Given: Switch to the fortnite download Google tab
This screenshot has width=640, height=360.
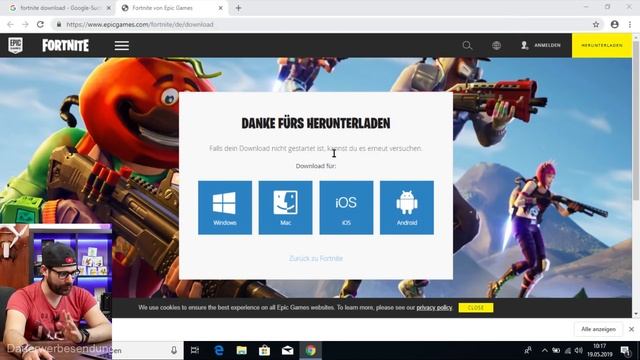Looking at the screenshot, I should 60,8.
